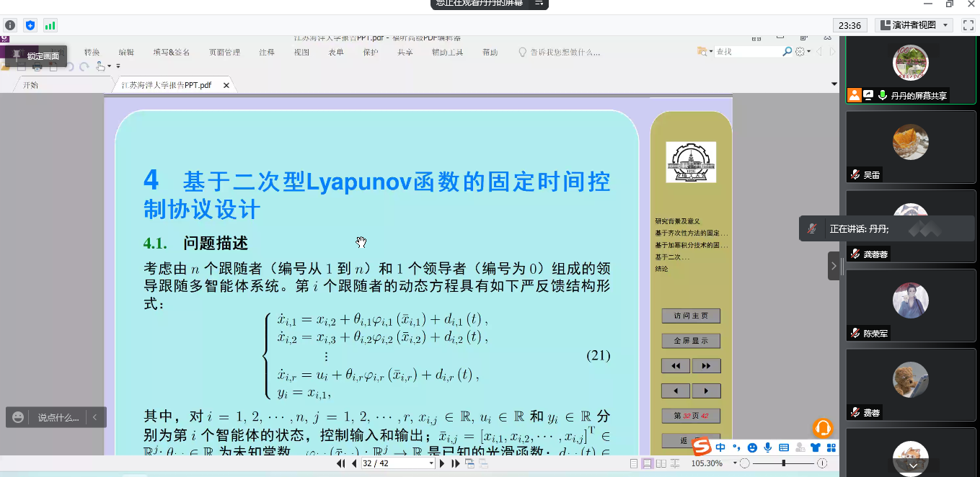Click the 全屏显示 button in slide sidebar
Image resolution: width=980 pixels, height=477 pixels.
(691, 341)
